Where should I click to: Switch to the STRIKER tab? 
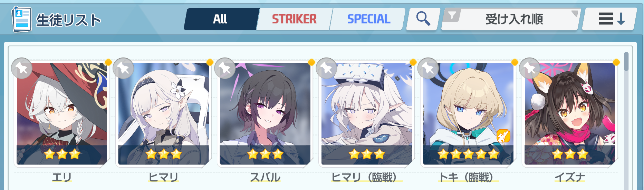[x=294, y=19]
